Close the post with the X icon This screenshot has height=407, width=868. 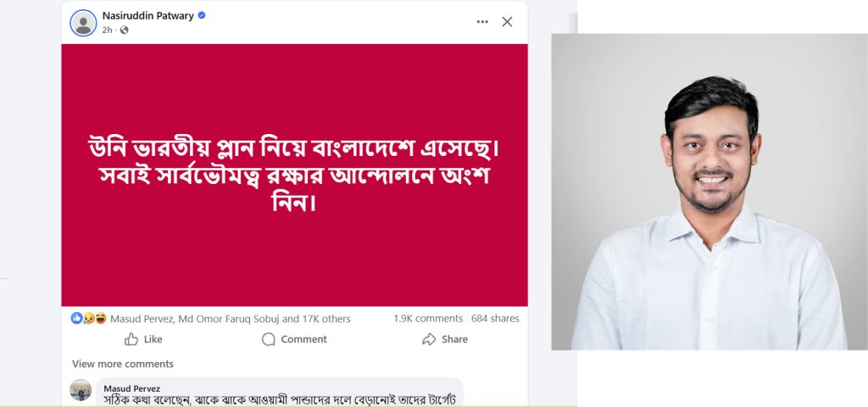tap(507, 21)
